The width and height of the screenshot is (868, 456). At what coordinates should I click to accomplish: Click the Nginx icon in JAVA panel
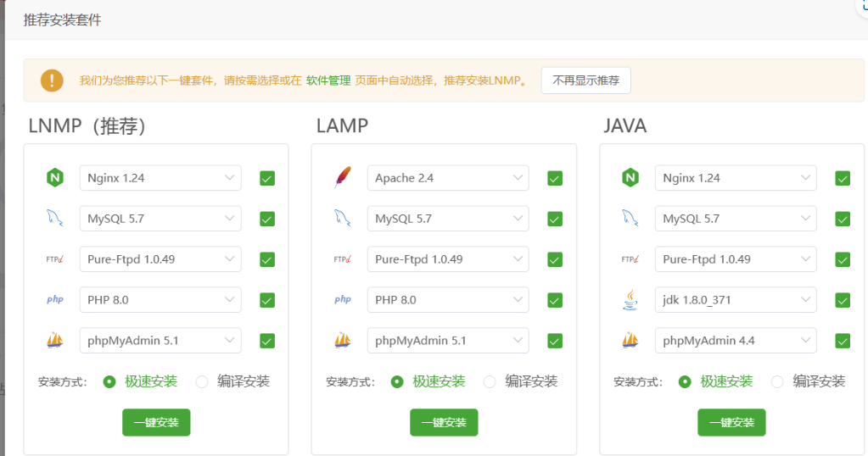point(630,178)
